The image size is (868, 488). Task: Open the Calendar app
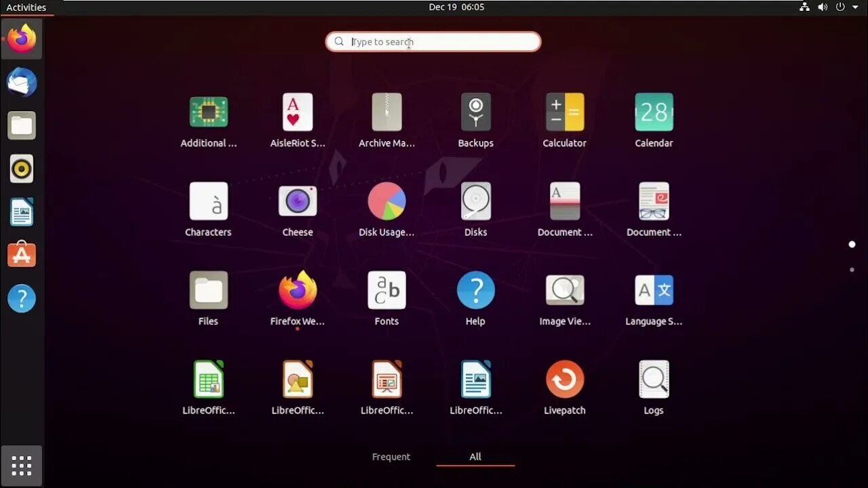(654, 113)
